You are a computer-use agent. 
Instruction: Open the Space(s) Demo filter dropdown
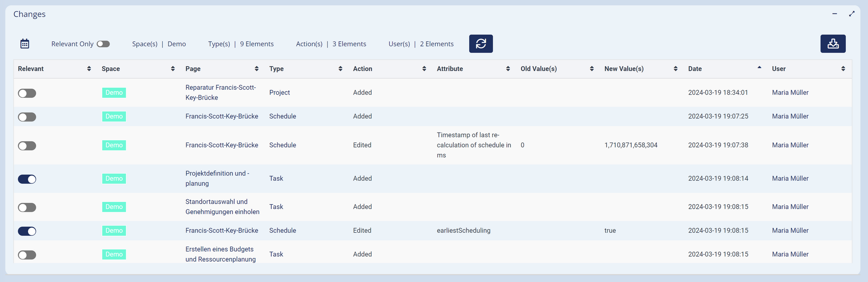pos(159,44)
